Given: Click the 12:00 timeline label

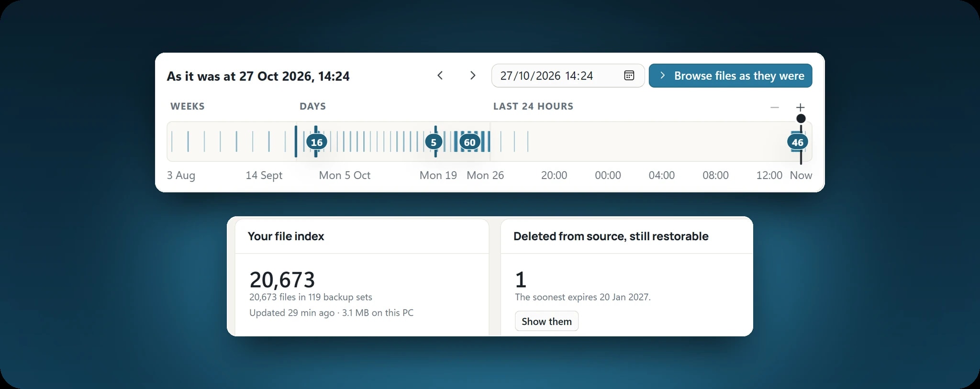Looking at the screenshot, I should click(x=769, y=176).
